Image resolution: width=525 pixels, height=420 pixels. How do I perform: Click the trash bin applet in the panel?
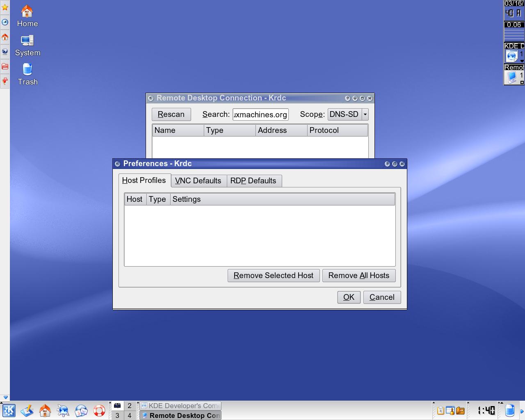510,410
